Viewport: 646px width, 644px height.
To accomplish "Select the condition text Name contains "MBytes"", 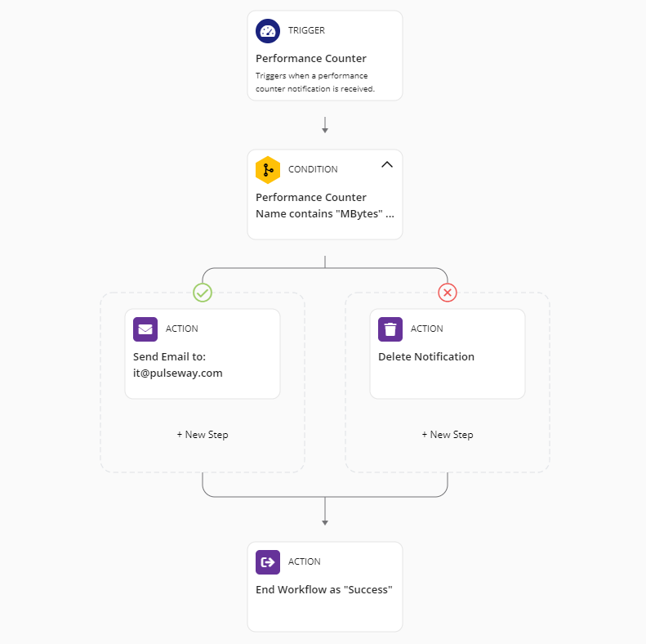I will point(324,213).
